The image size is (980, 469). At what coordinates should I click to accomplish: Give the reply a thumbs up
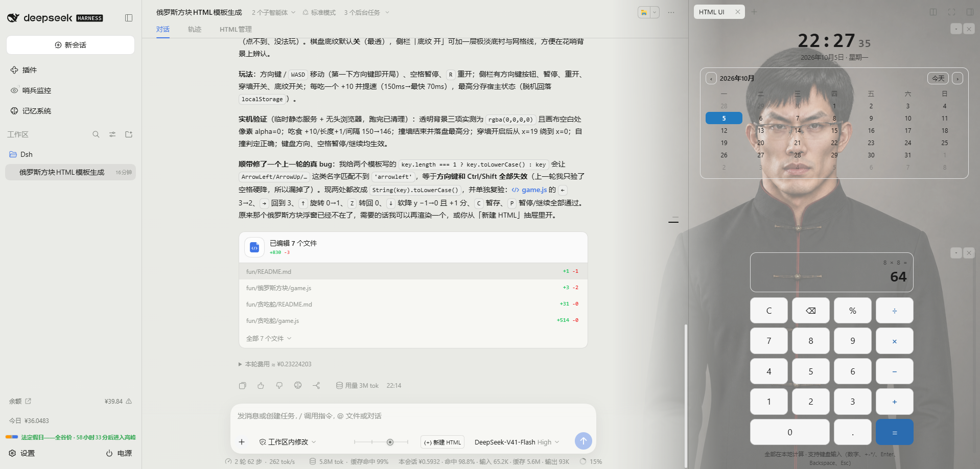coord(261,386)
